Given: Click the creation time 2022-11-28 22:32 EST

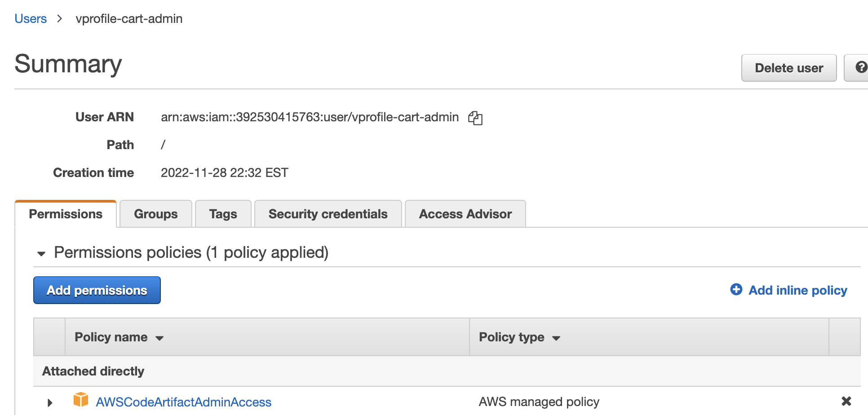Looking at the screenshot, I should [x=225, y=172].
